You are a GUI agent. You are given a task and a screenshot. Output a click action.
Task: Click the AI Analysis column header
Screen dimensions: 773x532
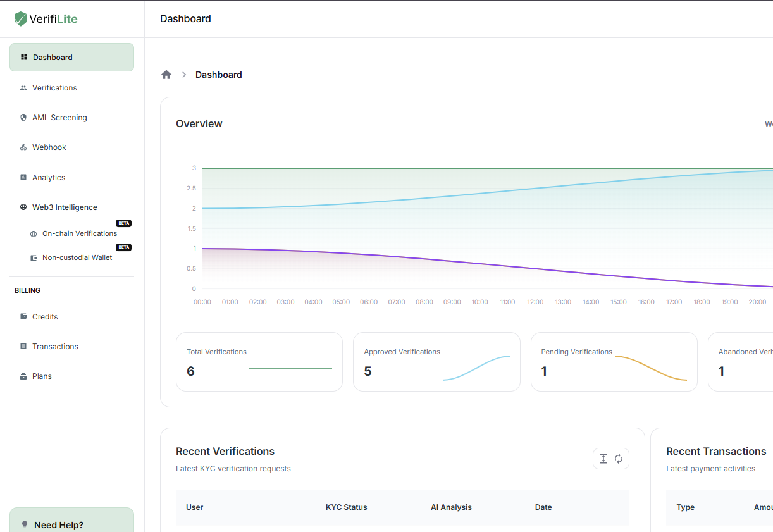click(451, 507)
